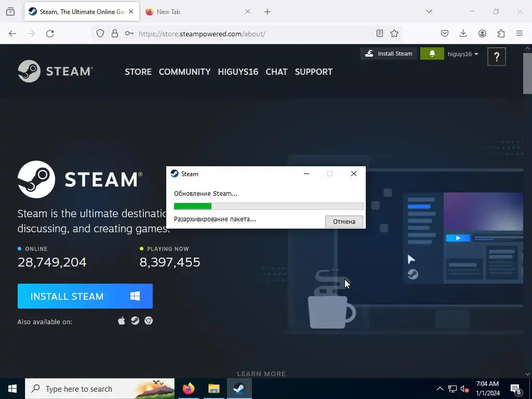The height and width of the screenshot is (399, 532).
Task: Click the Install Steam header button
Action: tap(389, 54)
